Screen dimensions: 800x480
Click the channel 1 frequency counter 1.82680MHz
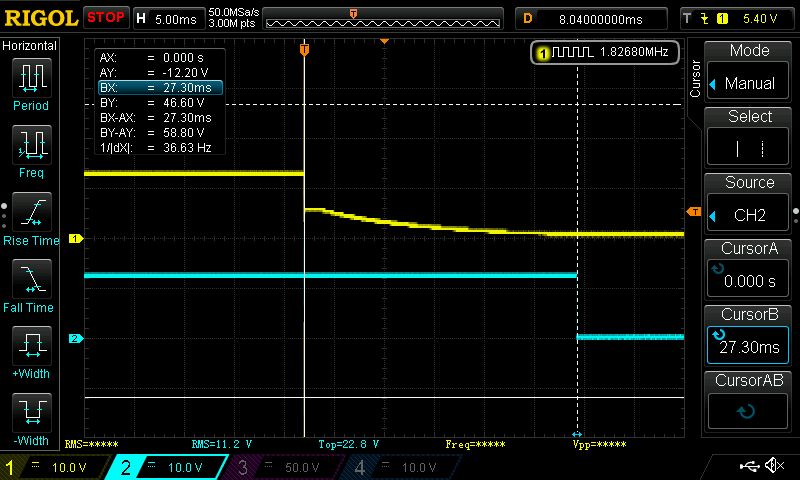(605, 52)
